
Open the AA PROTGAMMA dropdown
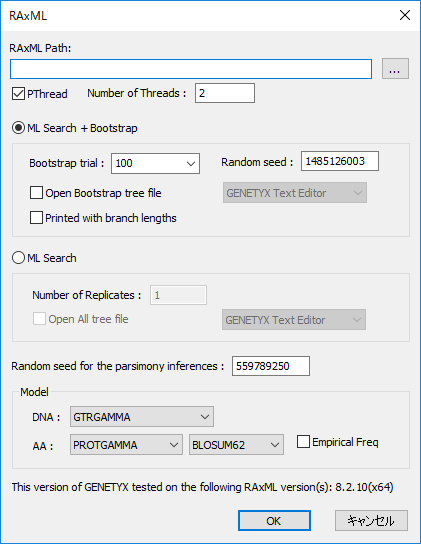pos(126,445)
